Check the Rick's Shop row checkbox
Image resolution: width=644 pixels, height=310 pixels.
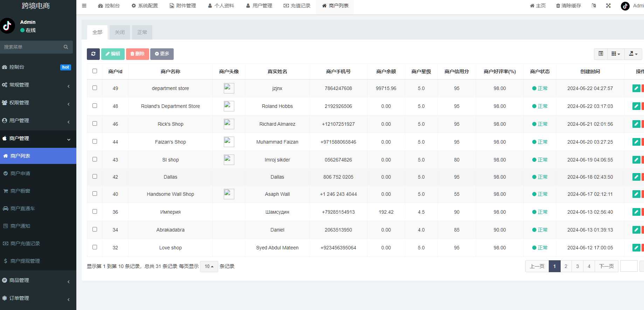coord(95,124)
